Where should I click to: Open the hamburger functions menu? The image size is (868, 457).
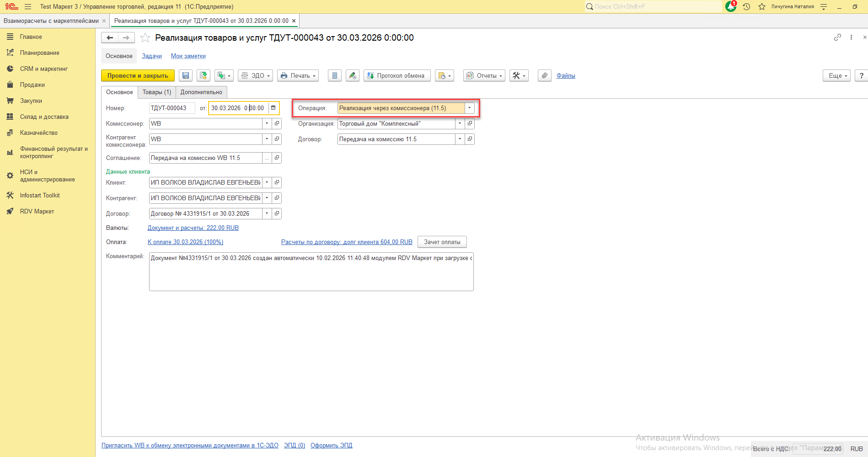pyautogui.click(x=28, y=7)
